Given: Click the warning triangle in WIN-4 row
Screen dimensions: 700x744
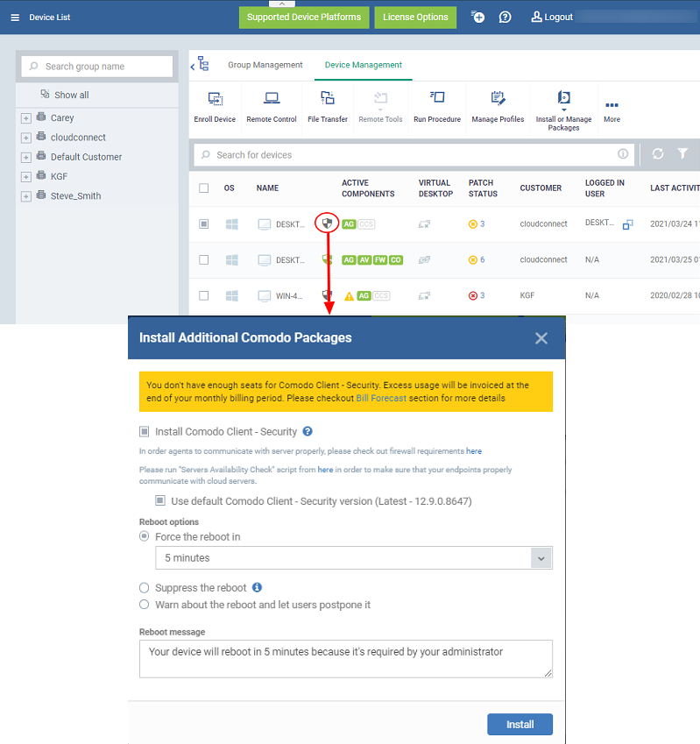Looking at the screenshot, I should pos(349,296).
